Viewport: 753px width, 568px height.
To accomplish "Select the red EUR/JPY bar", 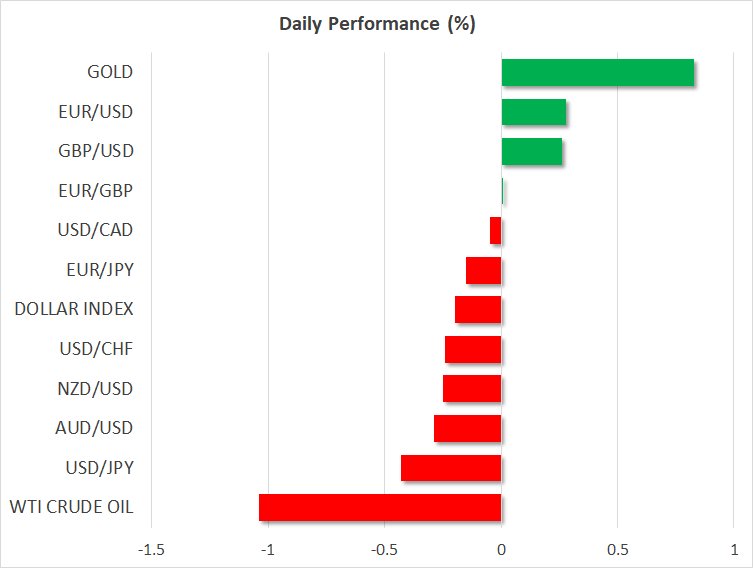I will tap(484, 271).
